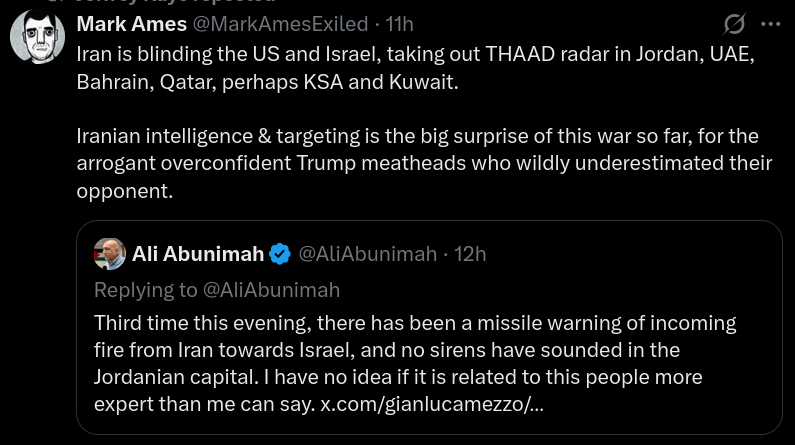Click Ali Abunimah's small avatar
Viewport: 795px width, 445px height.
(109, 254)
